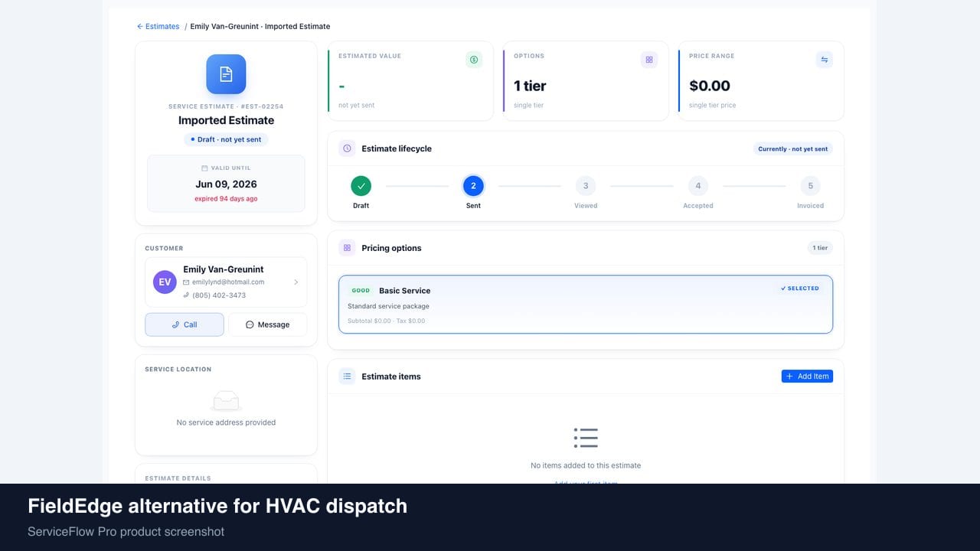The image size is (980, 551).
Task: Select the Accepted lifecycle step 4
Action: [x=698, y=186]
